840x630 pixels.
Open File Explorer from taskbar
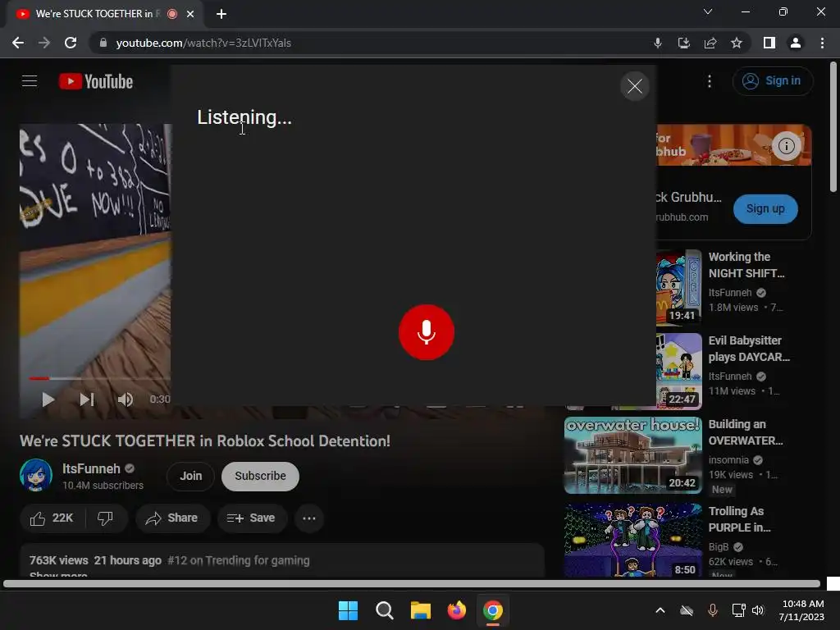(421, 610)
